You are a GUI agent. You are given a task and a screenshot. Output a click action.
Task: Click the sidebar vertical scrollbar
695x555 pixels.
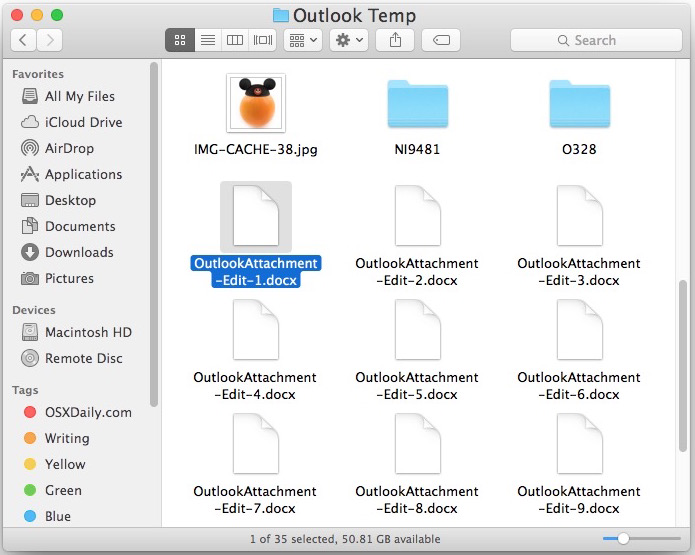pos(154,234)
